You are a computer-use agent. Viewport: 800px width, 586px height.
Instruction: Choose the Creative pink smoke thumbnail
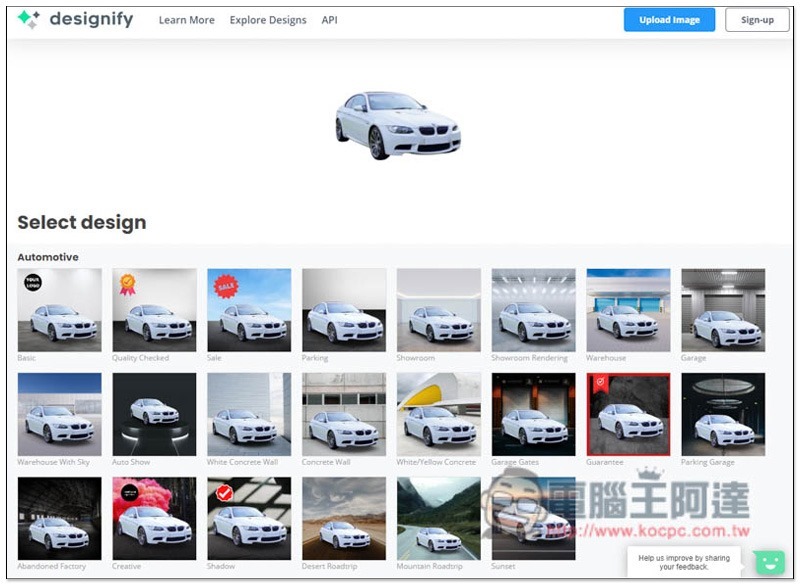point(154,518)
